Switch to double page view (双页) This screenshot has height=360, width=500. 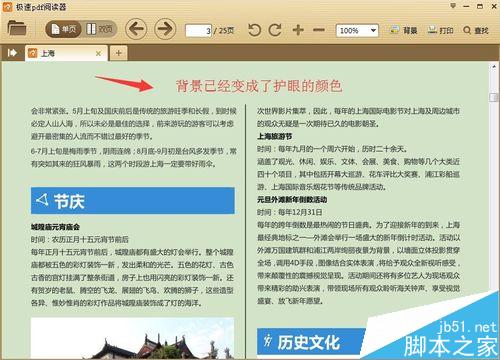99,29
